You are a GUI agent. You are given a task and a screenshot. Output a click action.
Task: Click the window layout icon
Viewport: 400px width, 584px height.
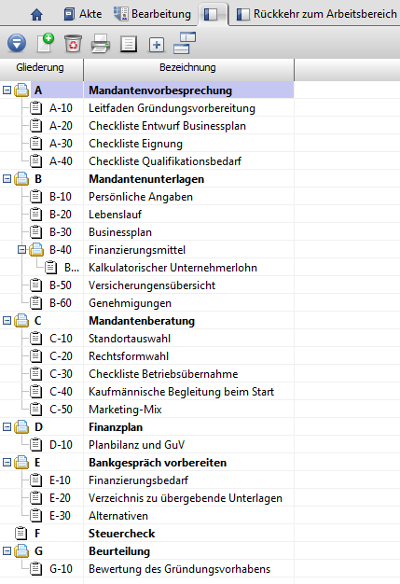(184, 43)
